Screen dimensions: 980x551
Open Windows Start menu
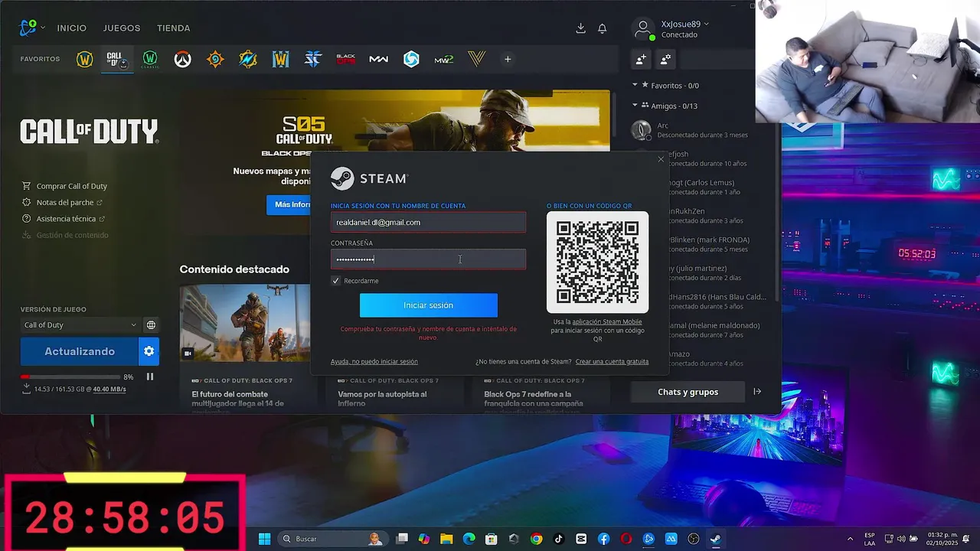click(x=264, y=539)
